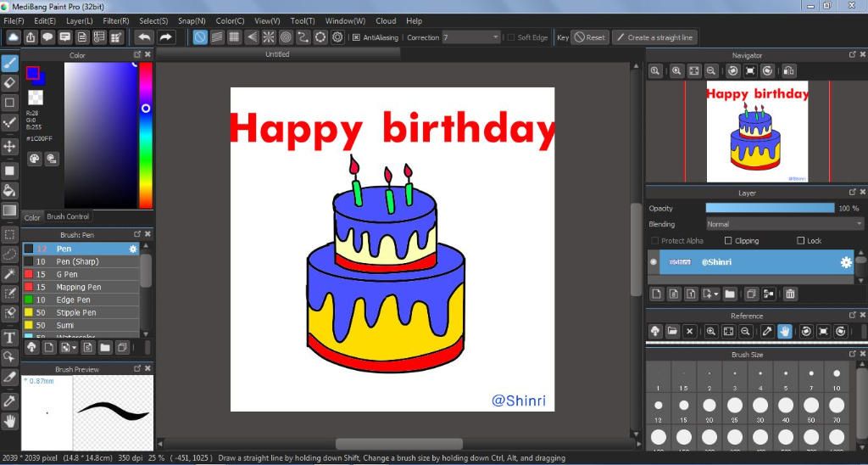Image resolution: width=868 pixels, height=465 pixels.
Task: Enable the curve snap guide
Action: pyautogui.click(x=303, y=37)
